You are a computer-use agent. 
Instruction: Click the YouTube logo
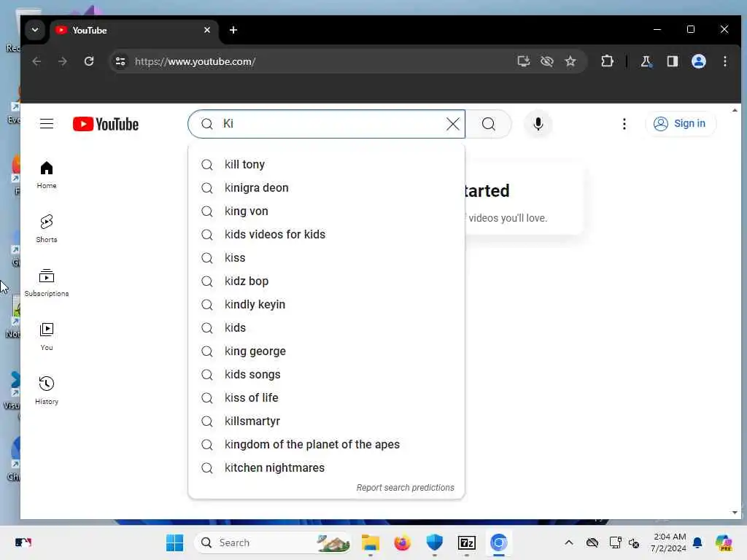click(106, 124)
